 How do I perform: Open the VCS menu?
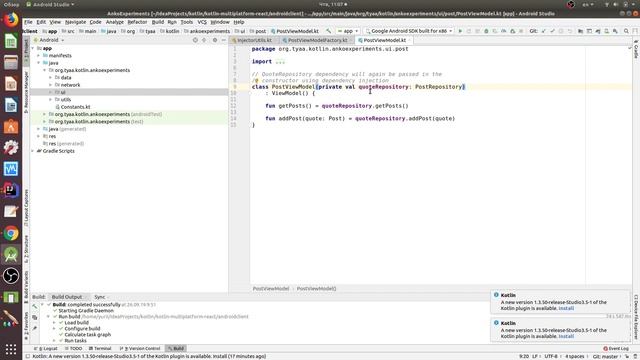(202, 22)
